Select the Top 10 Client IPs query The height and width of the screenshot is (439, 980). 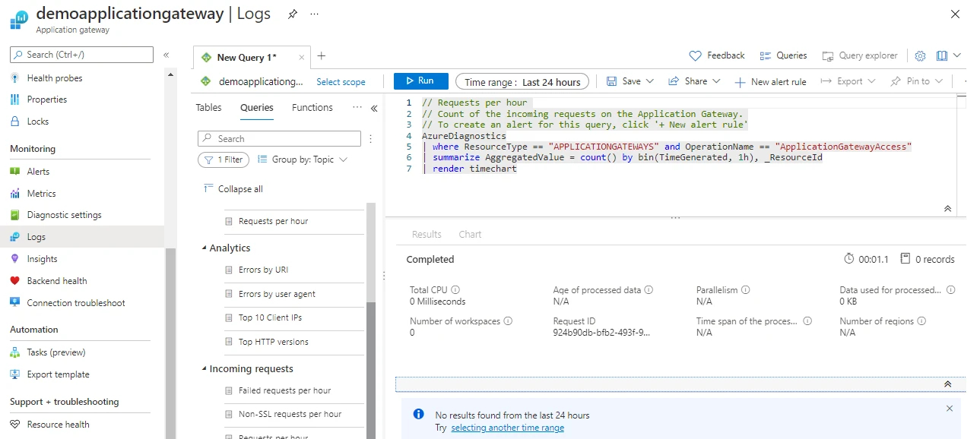point(270,318)
